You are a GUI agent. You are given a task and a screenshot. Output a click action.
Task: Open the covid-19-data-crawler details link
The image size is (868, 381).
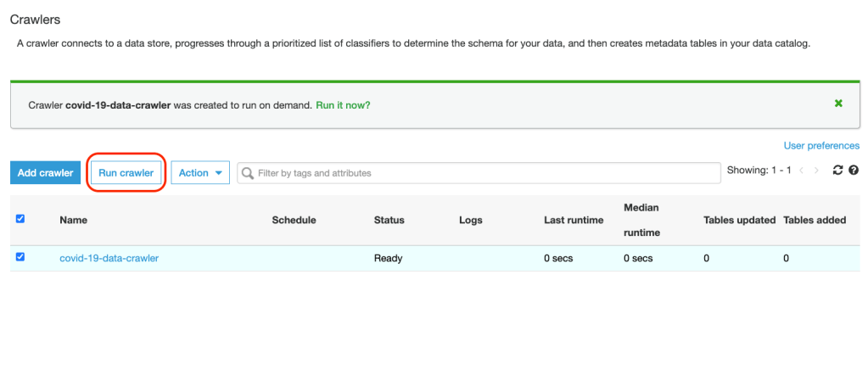tap(109, 259)
